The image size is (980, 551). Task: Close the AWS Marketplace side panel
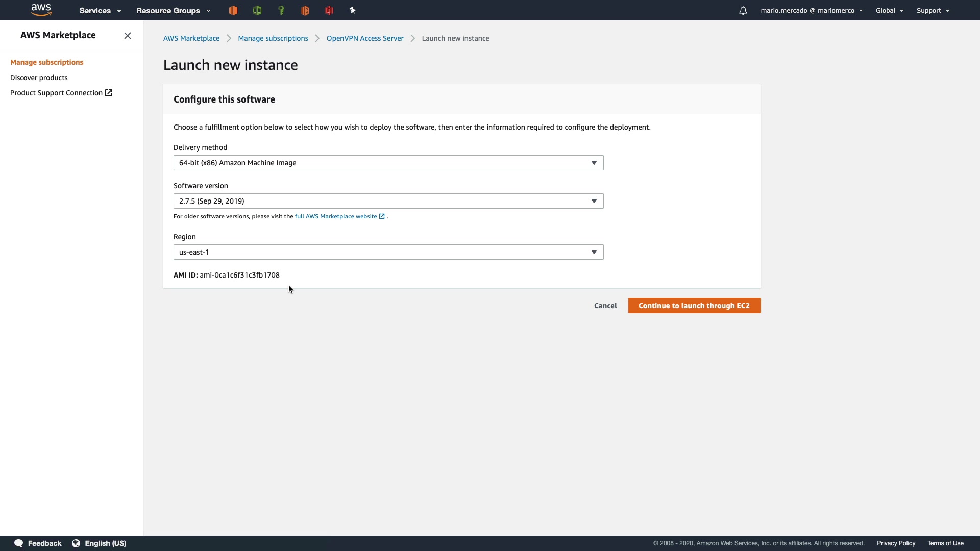[128, 36]
